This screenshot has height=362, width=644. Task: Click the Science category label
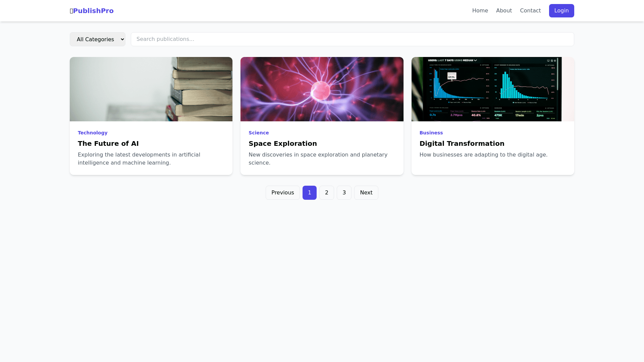[x=259, y=133]
